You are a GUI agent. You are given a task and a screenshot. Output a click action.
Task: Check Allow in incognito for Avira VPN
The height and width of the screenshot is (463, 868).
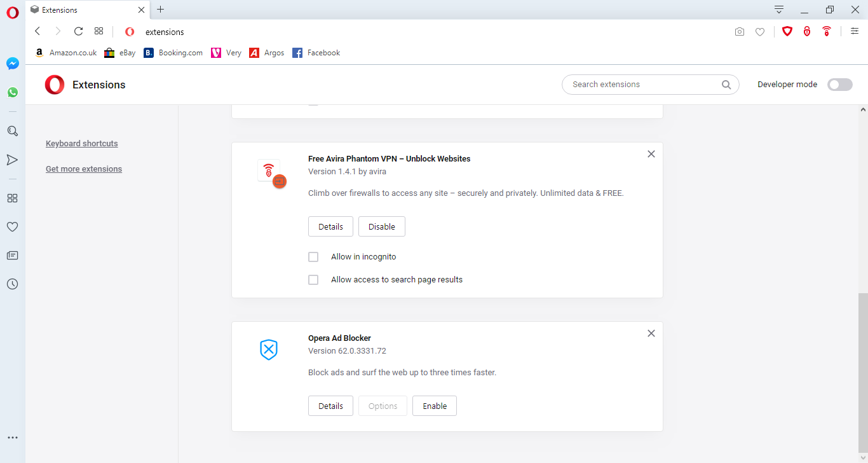point(313,257)
